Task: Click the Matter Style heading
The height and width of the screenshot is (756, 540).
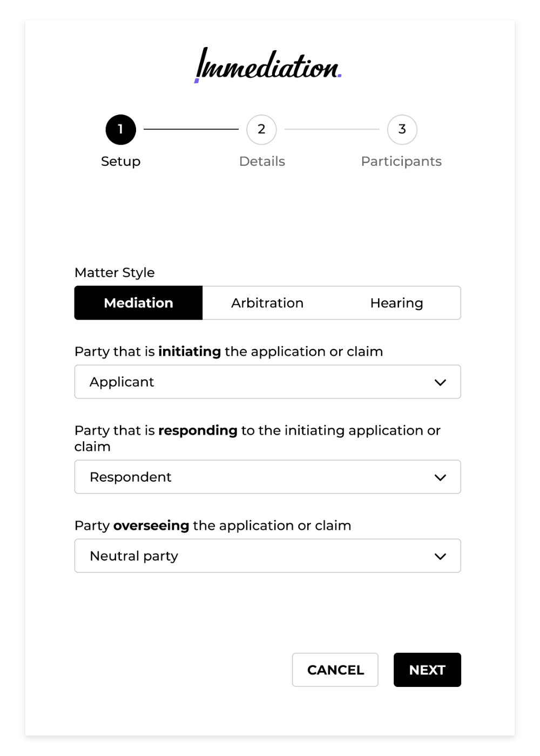Action: [114, 273]
